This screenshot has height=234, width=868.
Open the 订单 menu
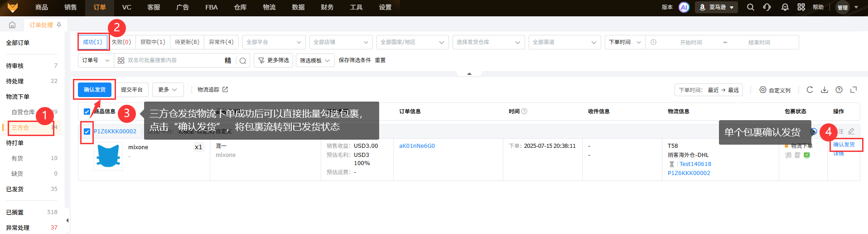100,7
